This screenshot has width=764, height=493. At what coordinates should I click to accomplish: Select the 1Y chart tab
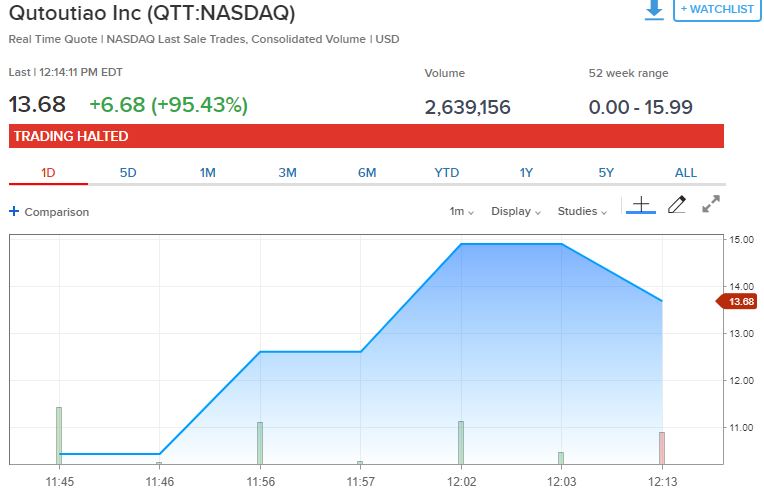pos(526,172)
